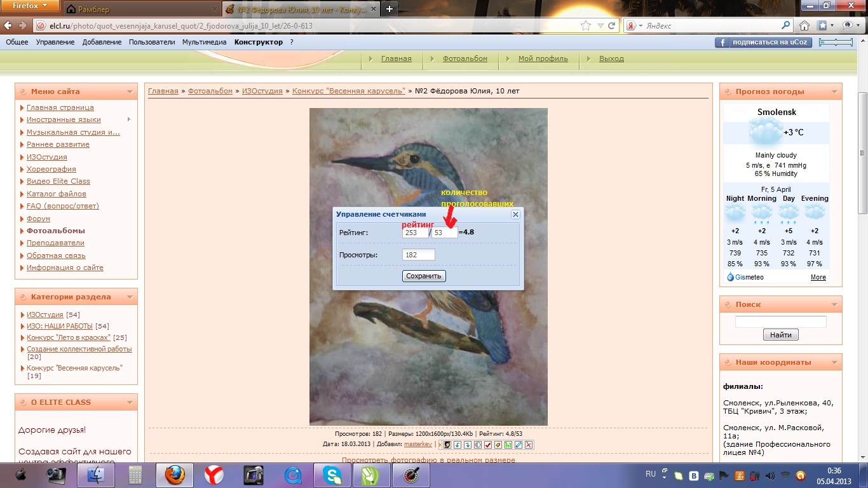This screenshot has height=488, width=868.
Task: Open the Apple logo start button
Action: pyautogui.click(x=21, y=474)
